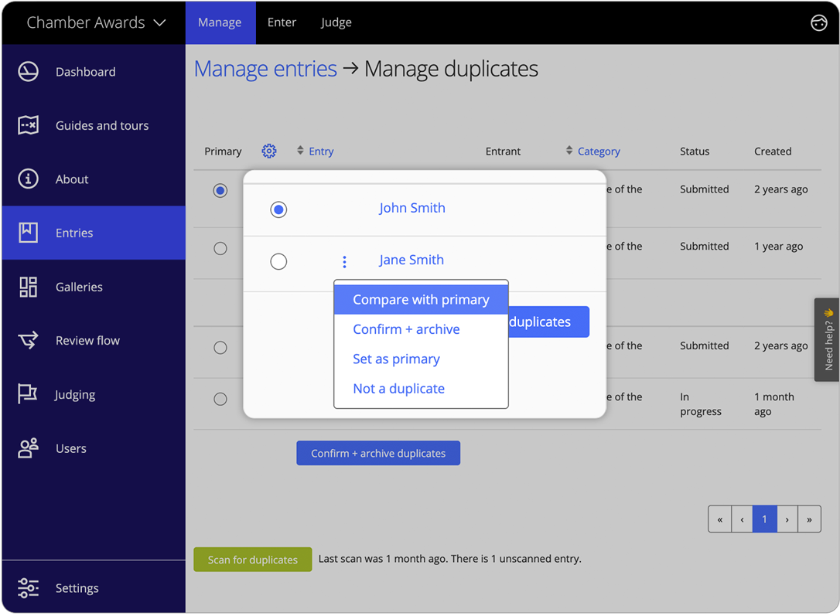Open the Galleries icon in sidebar
This screenshot has height=616, width=840.
pos(29,287)
